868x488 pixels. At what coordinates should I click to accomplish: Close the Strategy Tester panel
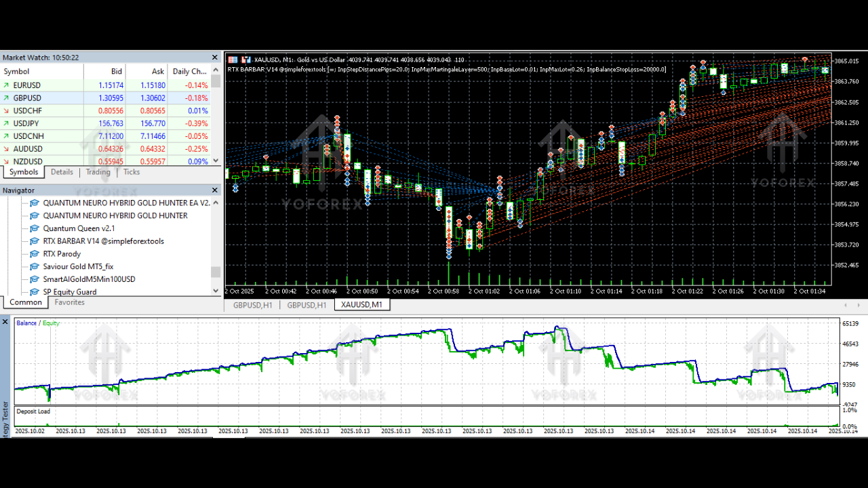[x=6, y=321]
